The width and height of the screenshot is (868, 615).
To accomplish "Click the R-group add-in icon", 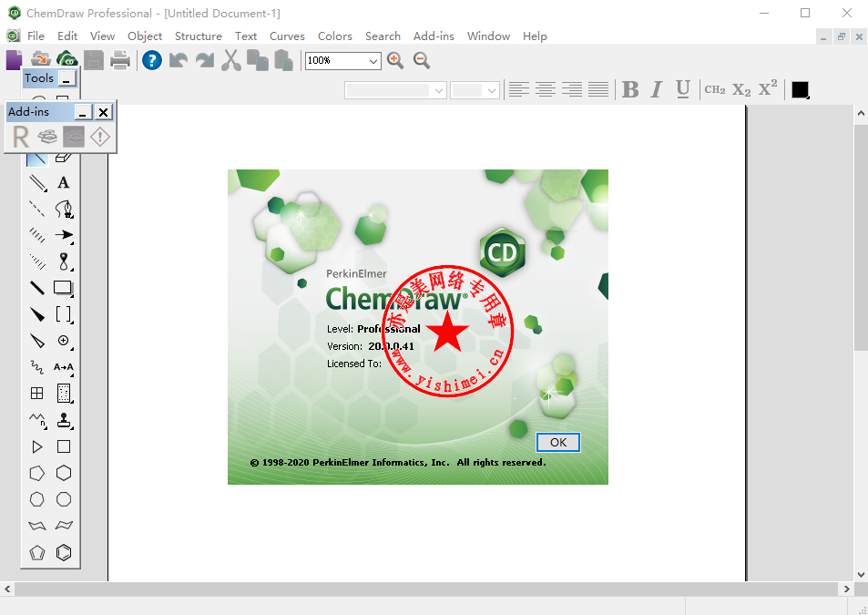I will click(20, 137).
